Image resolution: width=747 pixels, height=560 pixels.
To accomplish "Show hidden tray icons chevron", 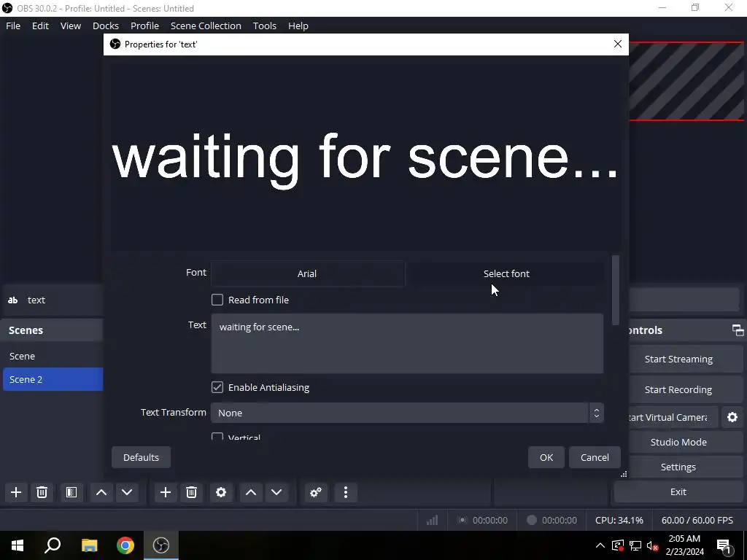I will coord(600,545).
